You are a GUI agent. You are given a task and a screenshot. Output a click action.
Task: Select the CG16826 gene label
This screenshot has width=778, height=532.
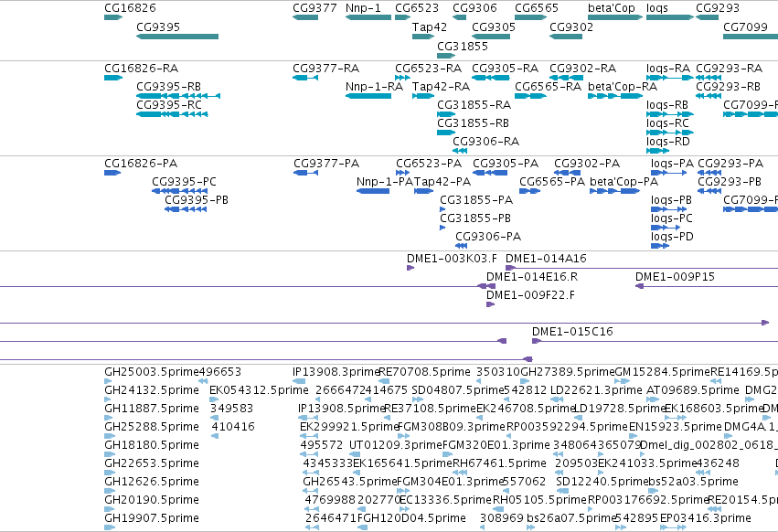(x=130, y=8)
